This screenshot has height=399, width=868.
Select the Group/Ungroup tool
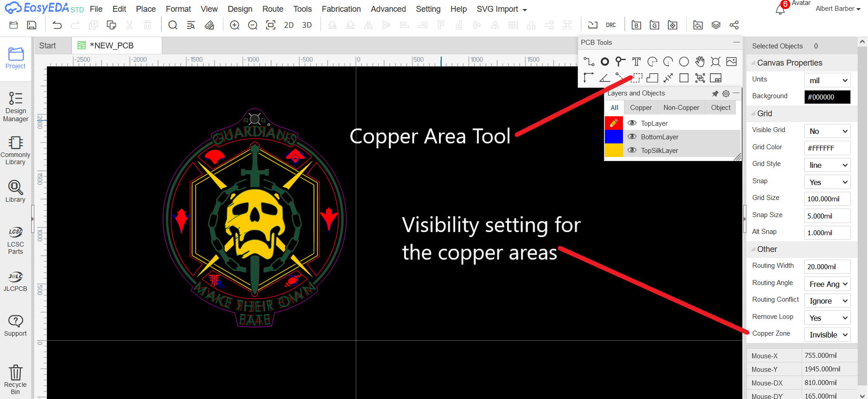(x=700, y=78)
